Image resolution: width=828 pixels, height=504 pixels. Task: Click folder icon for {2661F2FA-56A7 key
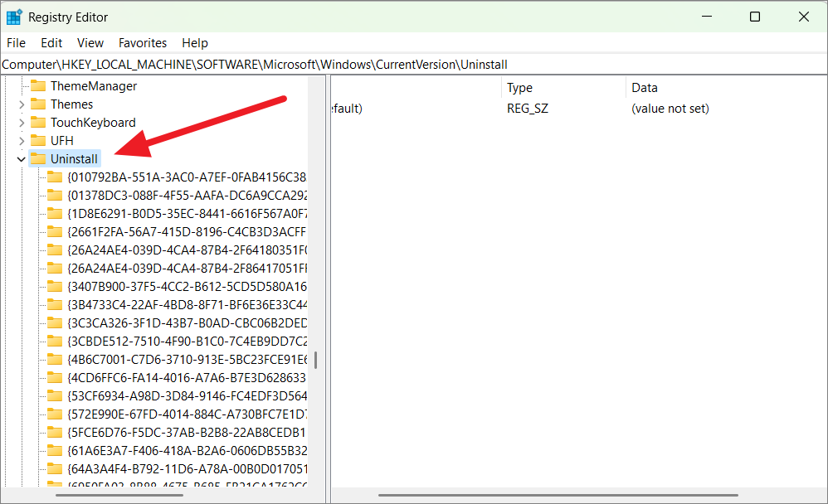pos(55,231)
